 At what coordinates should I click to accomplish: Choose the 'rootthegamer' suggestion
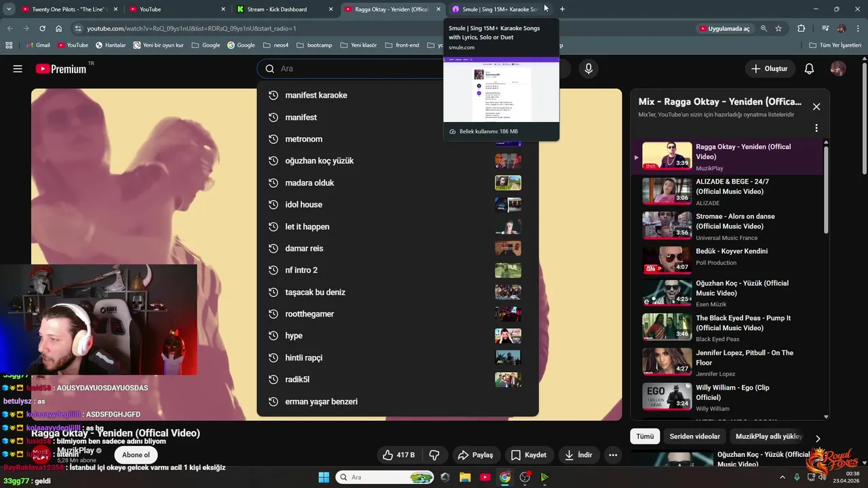point(397,314)
